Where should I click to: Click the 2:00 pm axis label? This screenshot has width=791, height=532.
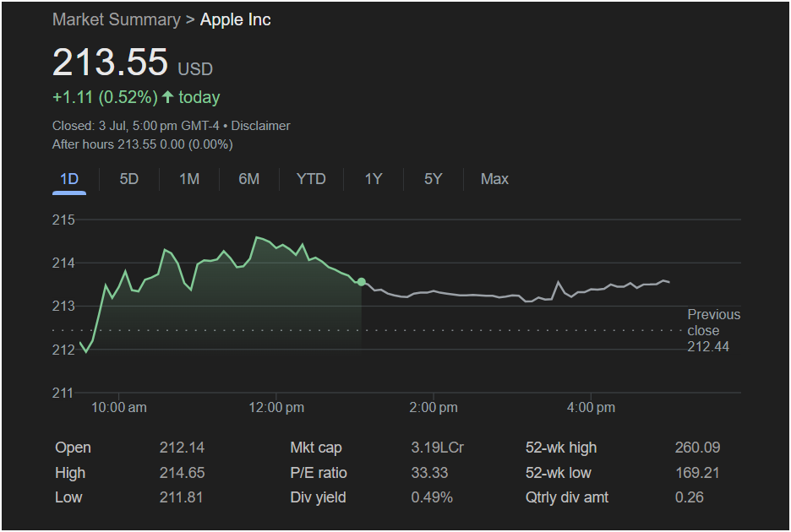point(434,408)
